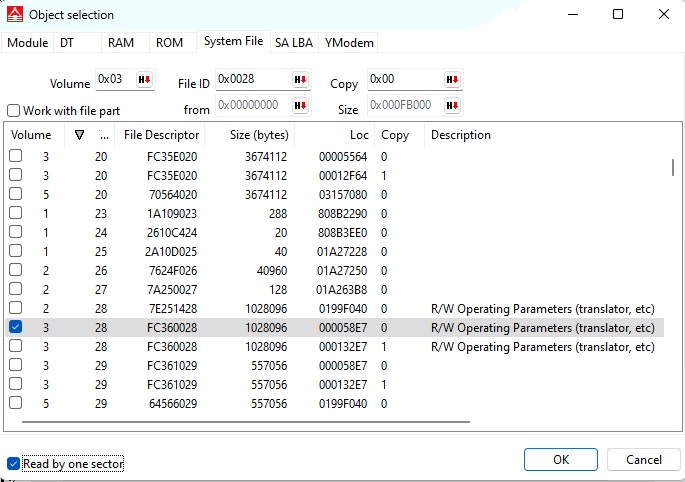Check the row with descriptor 2A10D025
The height and width of the screenshot is (482, 685).
(x=16, y=251)
